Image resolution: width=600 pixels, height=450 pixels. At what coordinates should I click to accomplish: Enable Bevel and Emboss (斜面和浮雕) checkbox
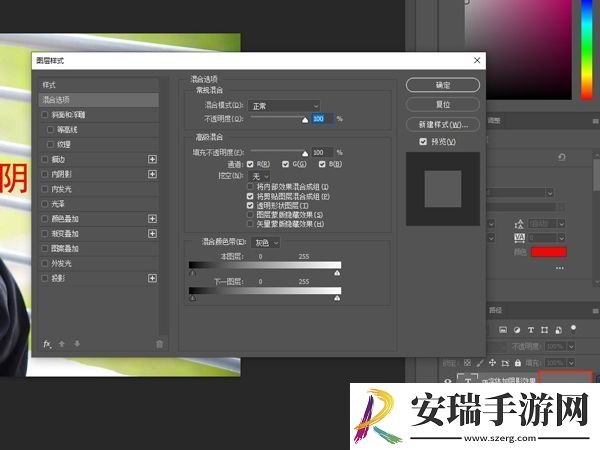44,114
